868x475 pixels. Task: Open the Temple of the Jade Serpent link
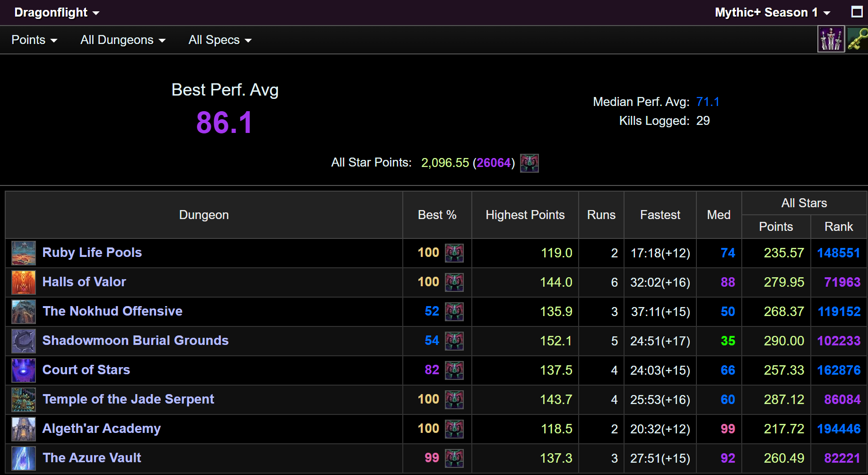[128, 399]
